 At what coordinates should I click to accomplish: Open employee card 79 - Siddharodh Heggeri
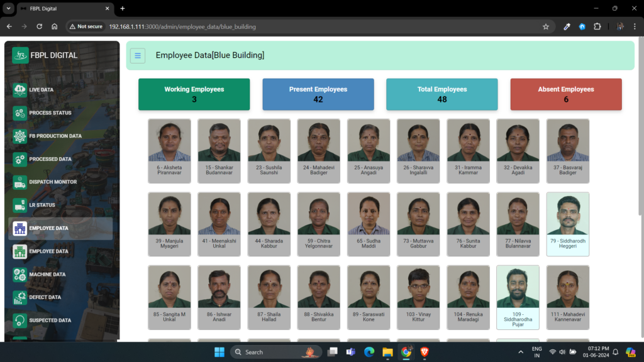click(x=568, y=224)
